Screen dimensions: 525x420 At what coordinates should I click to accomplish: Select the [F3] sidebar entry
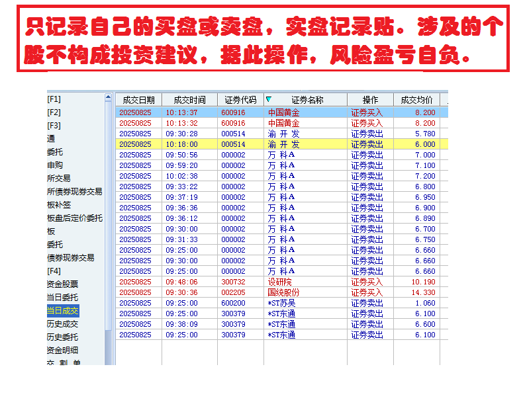(54, 126)
